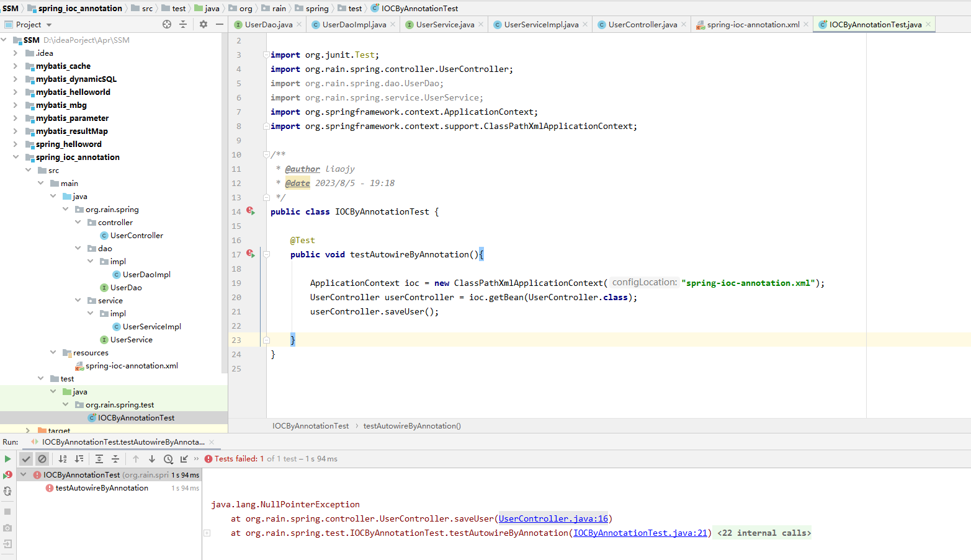The width and height of the screenshot is (971, 560).
Task: Select the UserService interface in project tree
Action: pyautogui.click(x=131, y=339)
